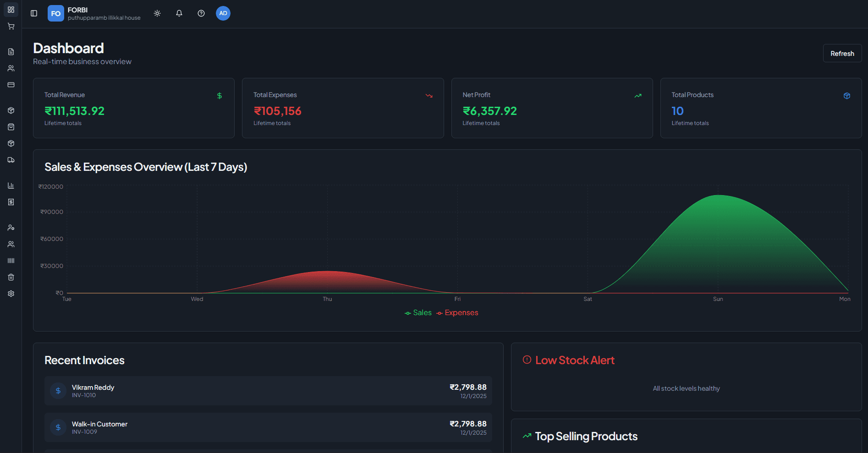The width and height of the screenshot is (868, 453).
Task: Click the delivery truck icon in sidebar
Action: (x=11, y=160)
